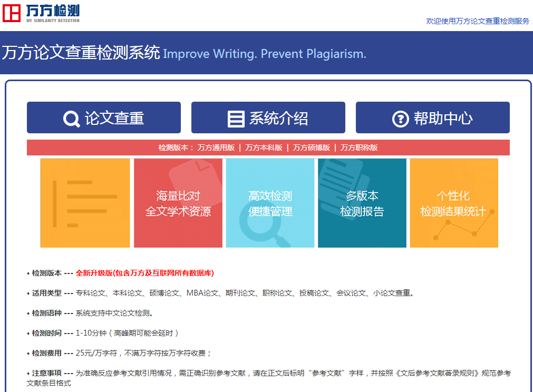Click the red 海量比对 全文学术资源 tile
533x392 pixels.
(x=178, y=203)
